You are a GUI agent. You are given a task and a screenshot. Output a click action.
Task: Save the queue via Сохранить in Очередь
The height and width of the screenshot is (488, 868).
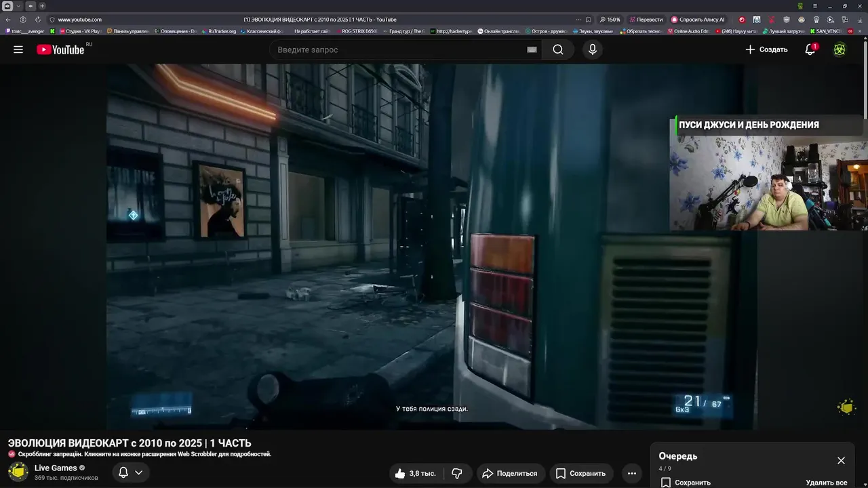686,483
